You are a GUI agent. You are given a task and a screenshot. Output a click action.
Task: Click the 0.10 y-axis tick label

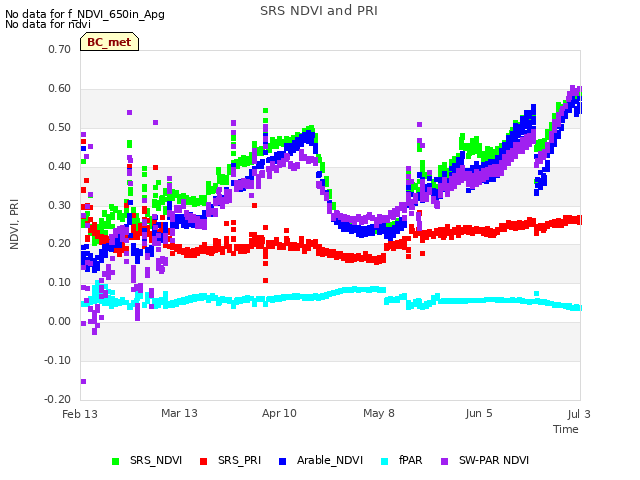(x=59, y=282)
